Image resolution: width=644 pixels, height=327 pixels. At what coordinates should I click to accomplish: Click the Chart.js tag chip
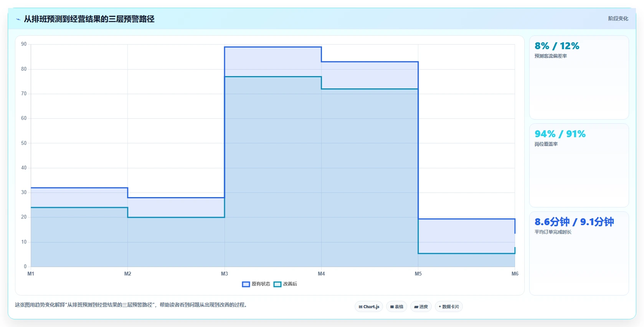click(369, 307)
